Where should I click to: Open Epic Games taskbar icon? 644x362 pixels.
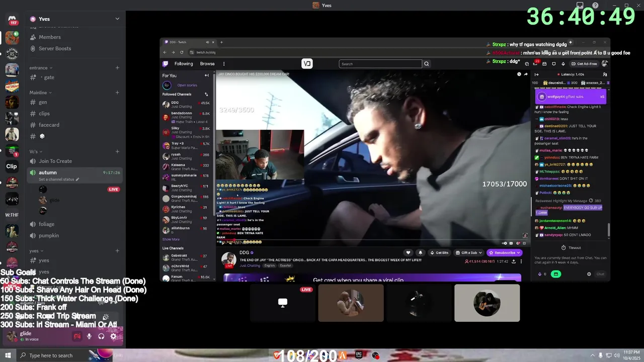point(359,355)
